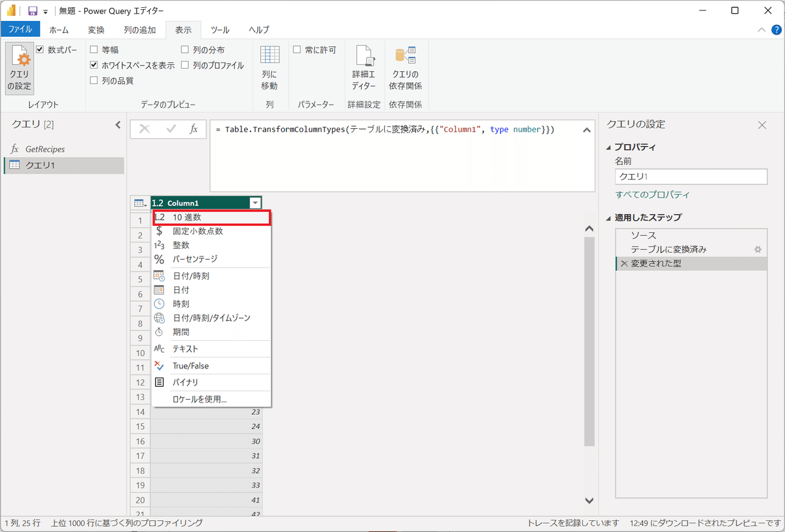785x532 pixels.
Task: Click gear icon beside テーブルに変換済み step
Action: pyautogui.click(x=758, y=249)
